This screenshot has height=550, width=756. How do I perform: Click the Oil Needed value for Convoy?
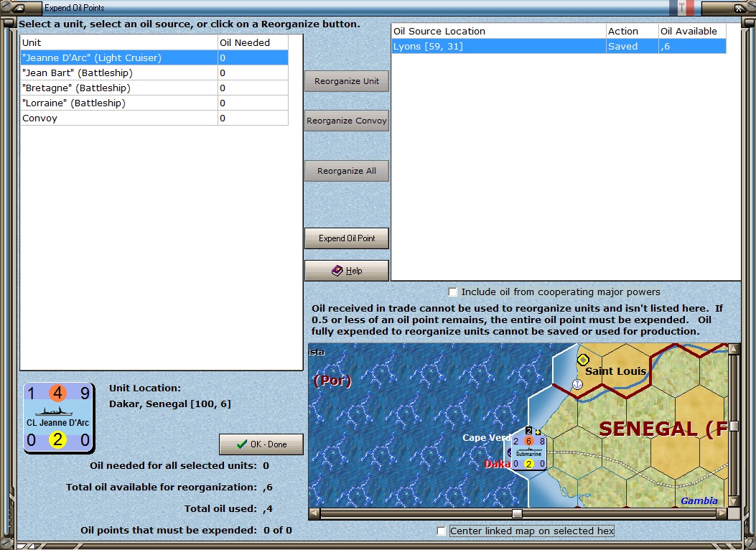[x=253, y=118]
